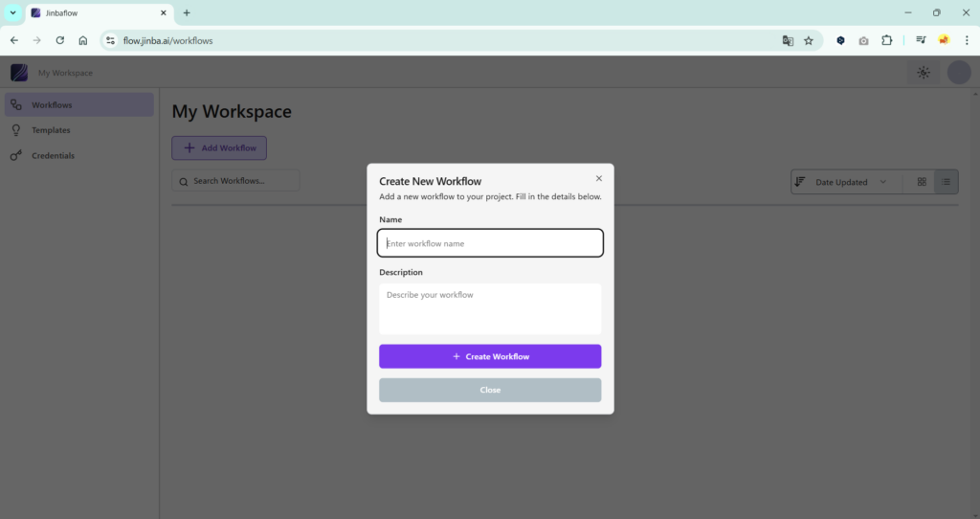Click the hexagon extension icon
This screenshot has width=980, height=519.
tap(840, 40)
